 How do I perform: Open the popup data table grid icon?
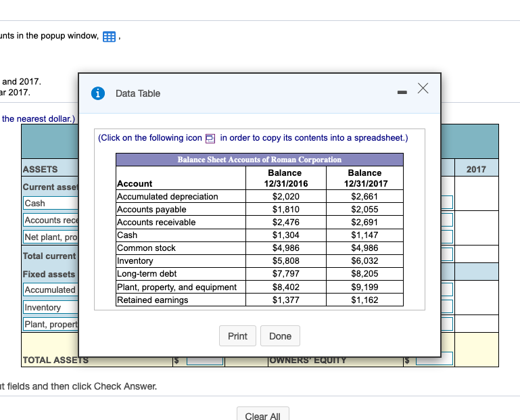[109, 37]
